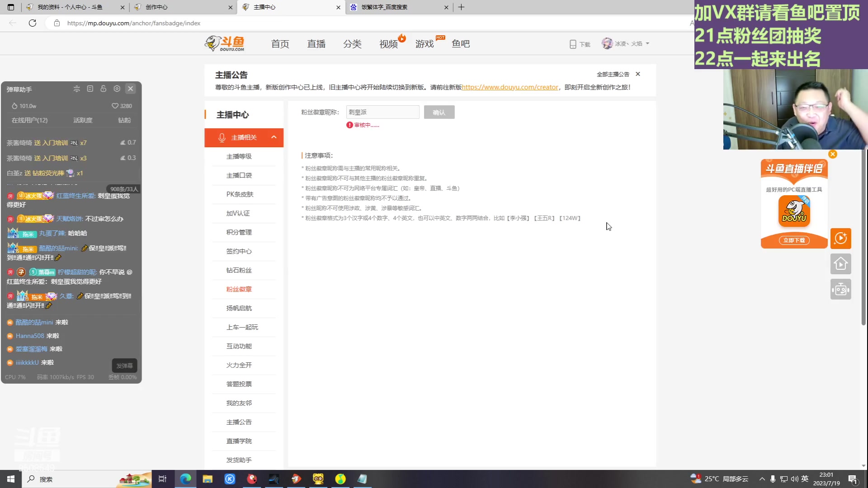Click the list document icon in 弹幕助手 panel
The height and width of the screenshot is (488, 868).
coord(90,89)
